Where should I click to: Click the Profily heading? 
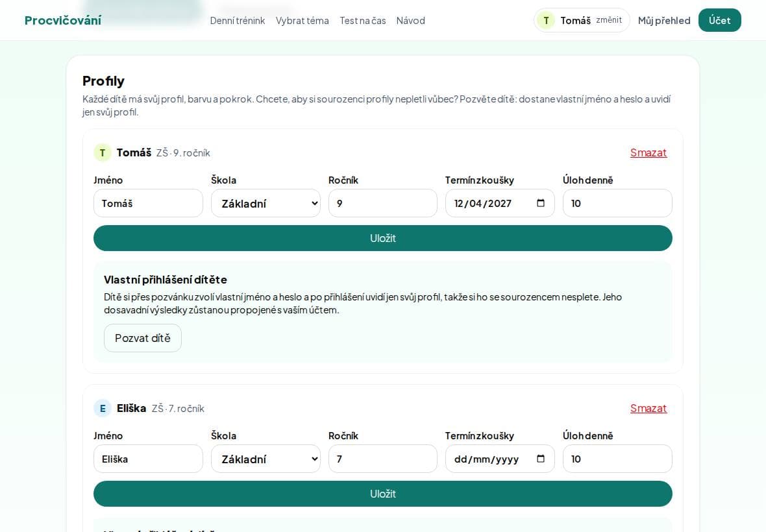coord(104,81)
